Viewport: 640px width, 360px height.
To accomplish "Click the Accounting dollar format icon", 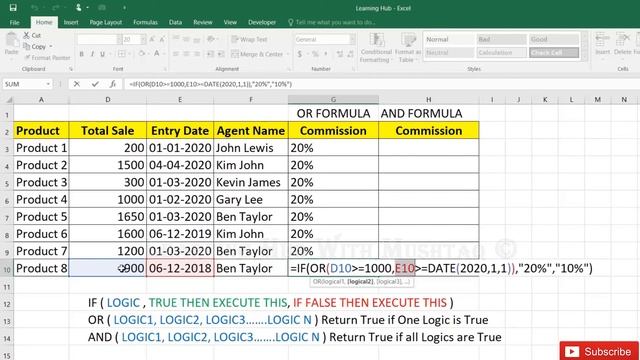I will click(300, 54).
